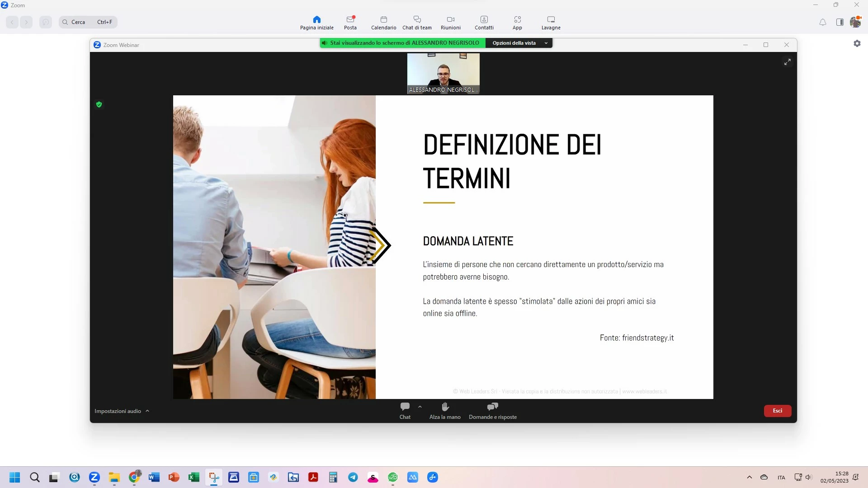Enter full screen with expand arrows icon
This screenshot has height=488, width=868.
787,62
